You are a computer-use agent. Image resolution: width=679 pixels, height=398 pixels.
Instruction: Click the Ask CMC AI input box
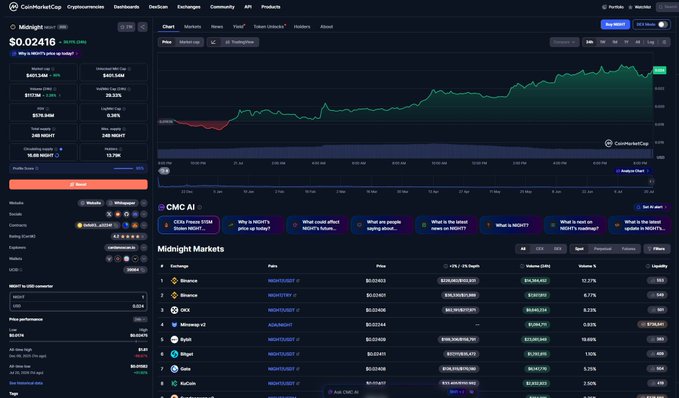click(x=401, y=392)
